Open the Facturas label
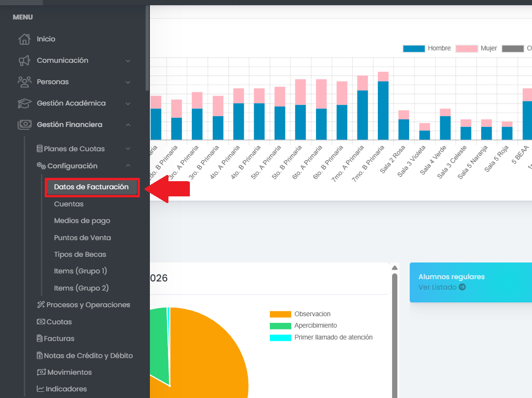This screenshot has height=398, width=532. [x=59, y=339]
